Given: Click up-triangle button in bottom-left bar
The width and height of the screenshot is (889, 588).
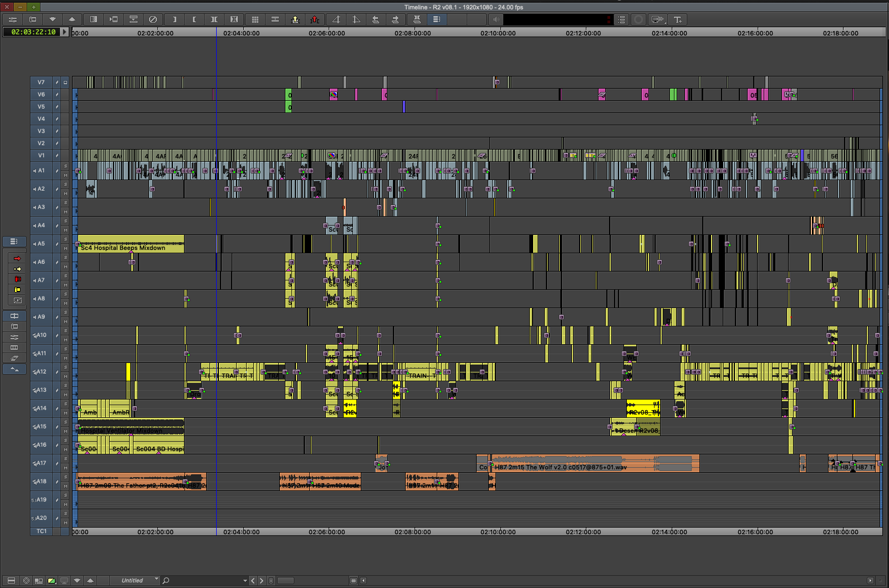Looking at the screenshot, I should click(90, 581).
